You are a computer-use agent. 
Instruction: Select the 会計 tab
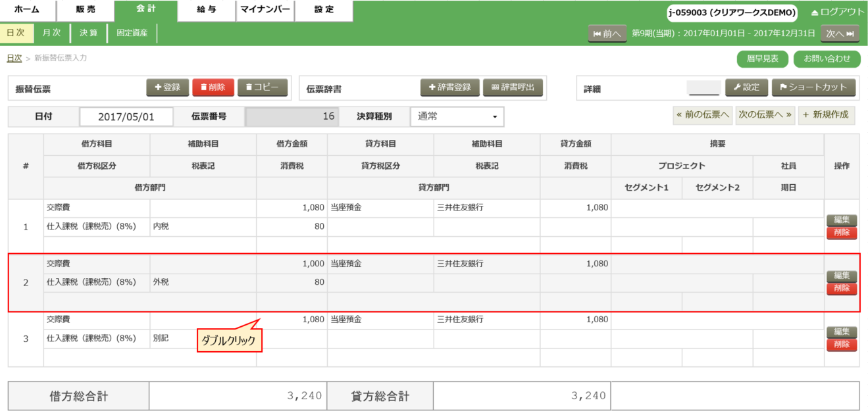tap(145, 10)
